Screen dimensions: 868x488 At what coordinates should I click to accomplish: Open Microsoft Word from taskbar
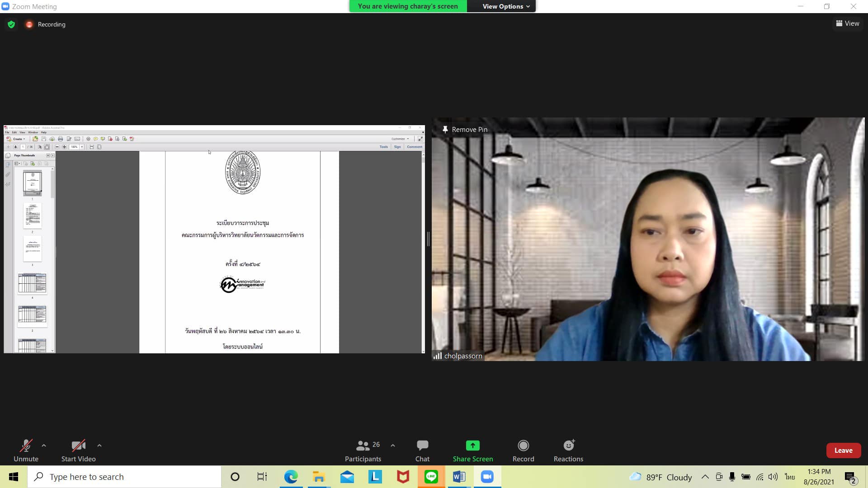coord(459,477)
